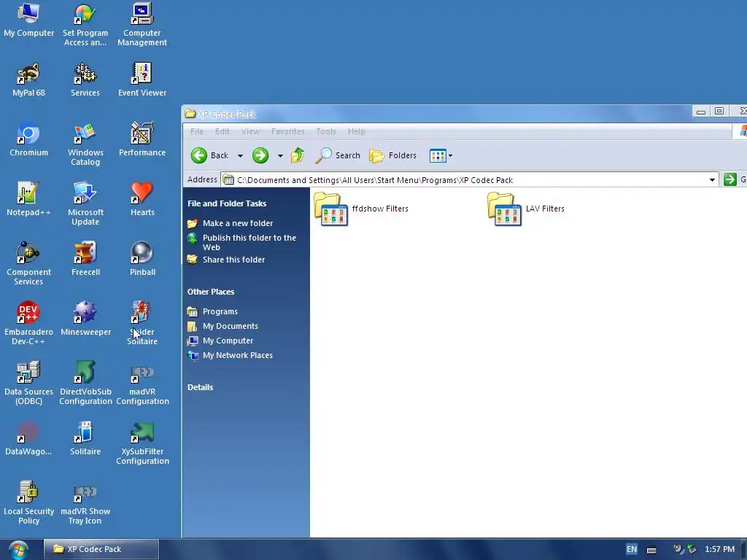The image size is (747, 560).
Task: Collapse the Other Places section header
Action: point(211,292)
